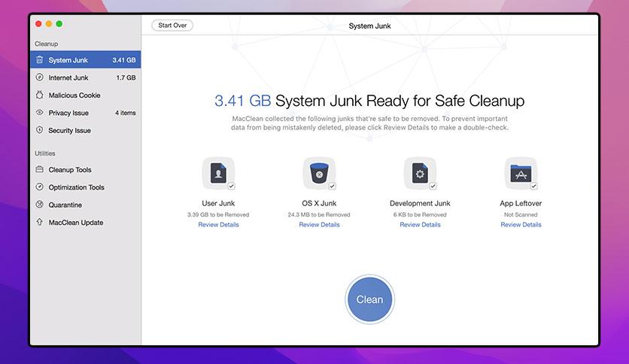Image resolution: width=629 pixels, height=364 pixels.
Task: Click the Security Issue shield icon
Action: pyautogui.click(x=39, y=130)
